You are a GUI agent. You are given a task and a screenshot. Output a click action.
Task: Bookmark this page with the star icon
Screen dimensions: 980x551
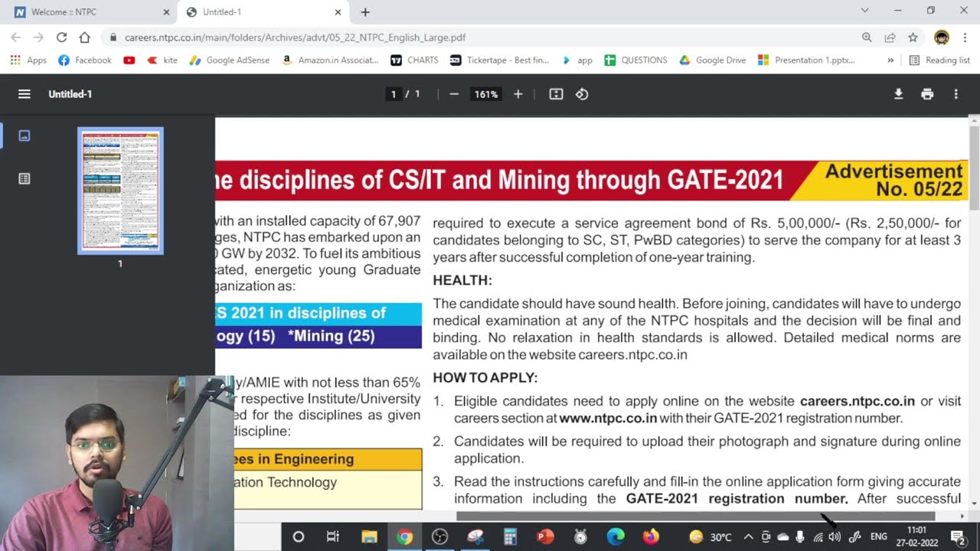pyautogui.click(x=913, y=37)
